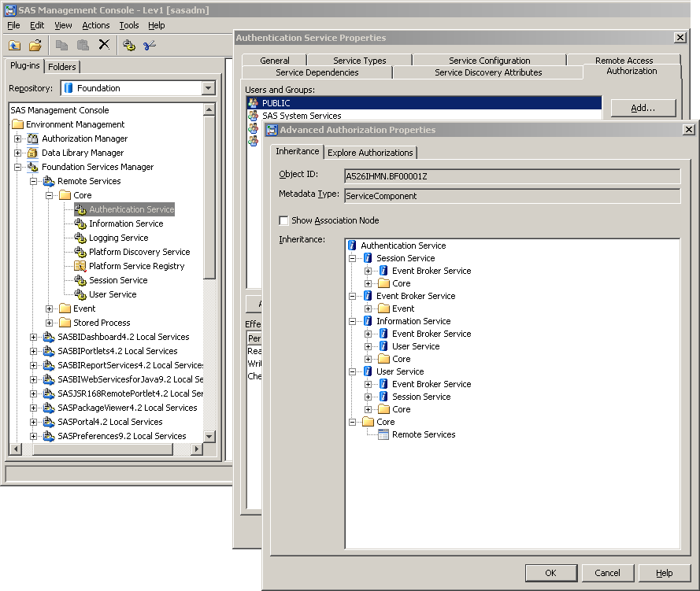The width and height of the screenshot is (700, 591).
Task: Select SASPreferences9.2 Local Services in tree
Action: [122, 436]
